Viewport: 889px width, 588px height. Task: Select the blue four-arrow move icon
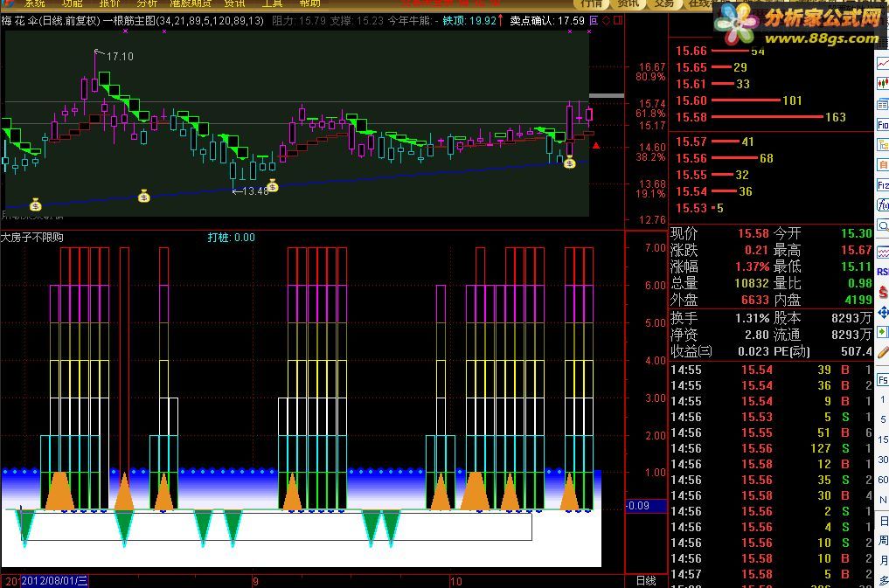883,312
